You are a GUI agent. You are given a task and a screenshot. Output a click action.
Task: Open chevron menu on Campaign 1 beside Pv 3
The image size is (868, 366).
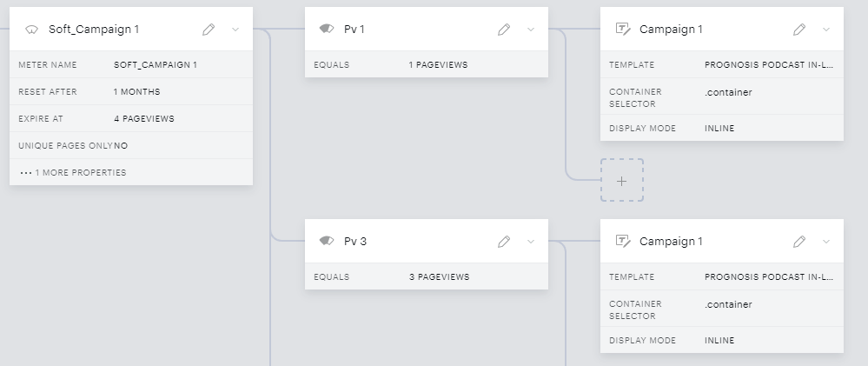point(826,242)
